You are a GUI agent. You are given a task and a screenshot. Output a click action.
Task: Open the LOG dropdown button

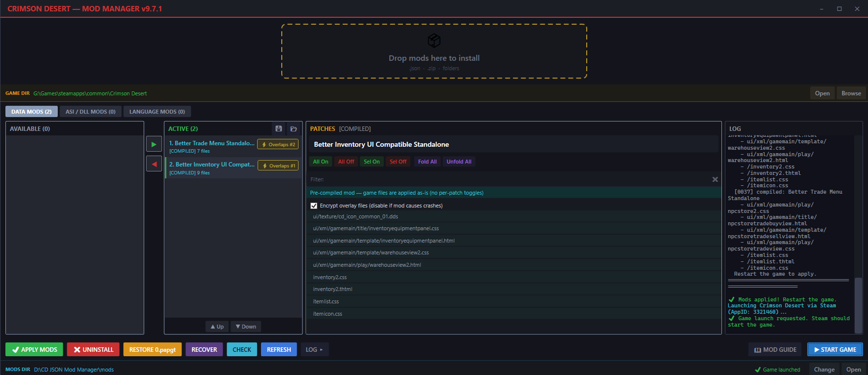[x=314, y=349]
